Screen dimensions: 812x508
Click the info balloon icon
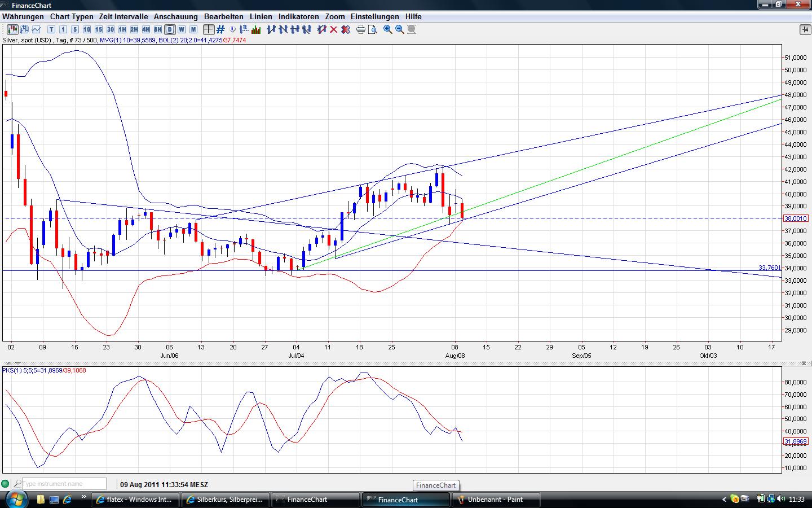(x=233, y=29)
